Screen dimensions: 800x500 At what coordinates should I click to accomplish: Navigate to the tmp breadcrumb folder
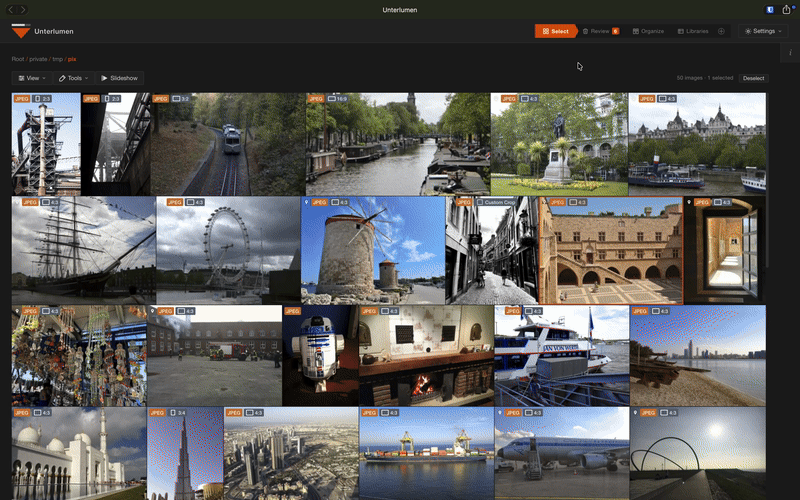tap(58, 59)
